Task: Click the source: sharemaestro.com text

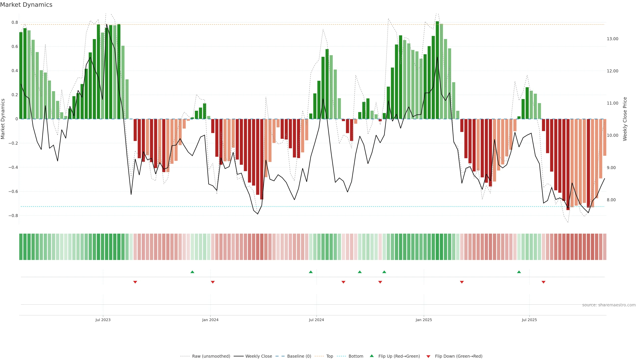Action: (x=609, y=305)
